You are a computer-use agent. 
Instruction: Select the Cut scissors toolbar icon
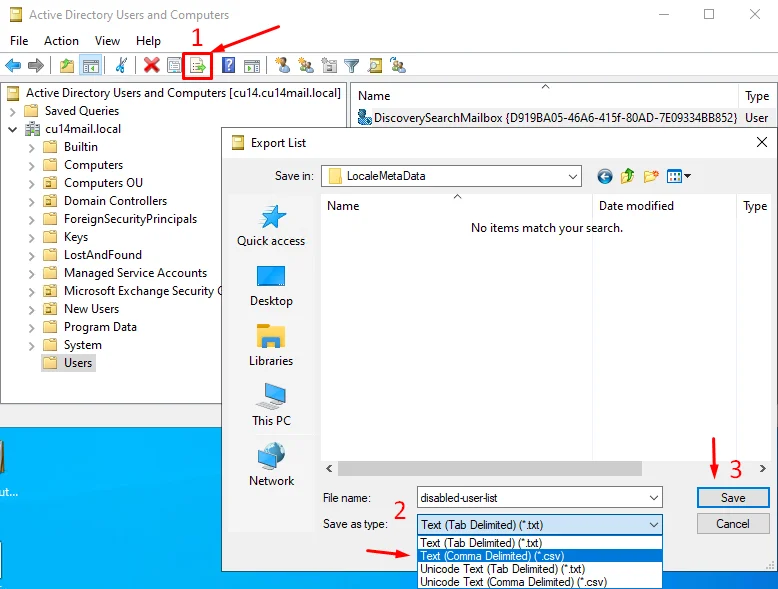(x=121, y=65)
